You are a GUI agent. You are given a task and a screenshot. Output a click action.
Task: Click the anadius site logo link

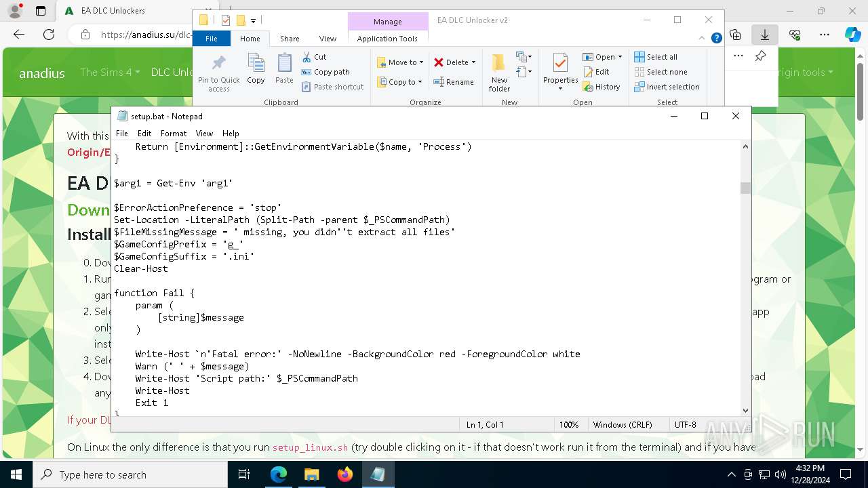(x=42, y=73)
